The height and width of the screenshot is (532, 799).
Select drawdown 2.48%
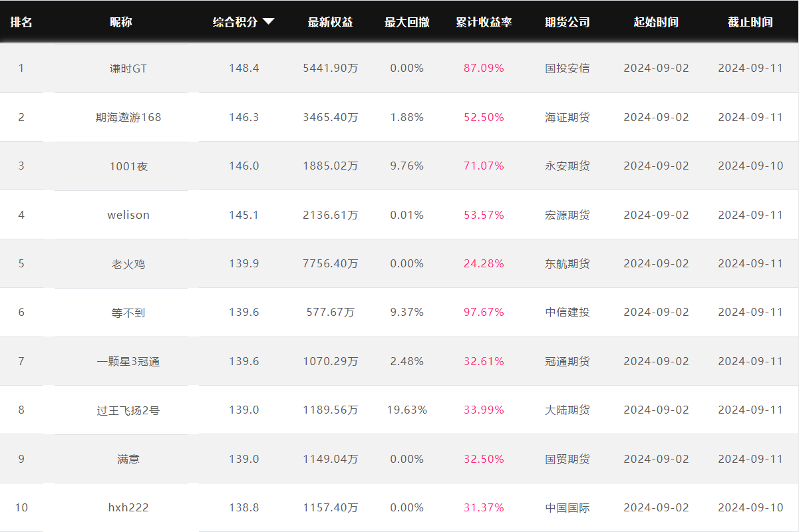pyautogui.click(x=407, y=361)
